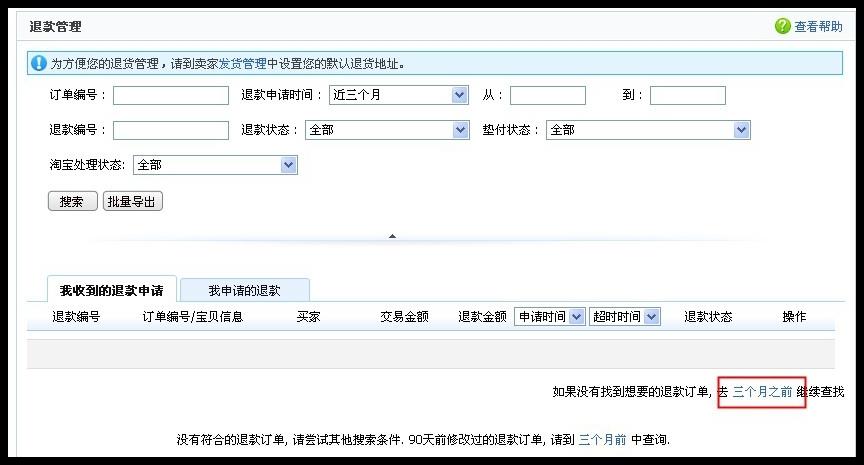This screenshot has width=864, height=465.
Task: Open the 三个月前 link in the bottom message
Action: 602,440
